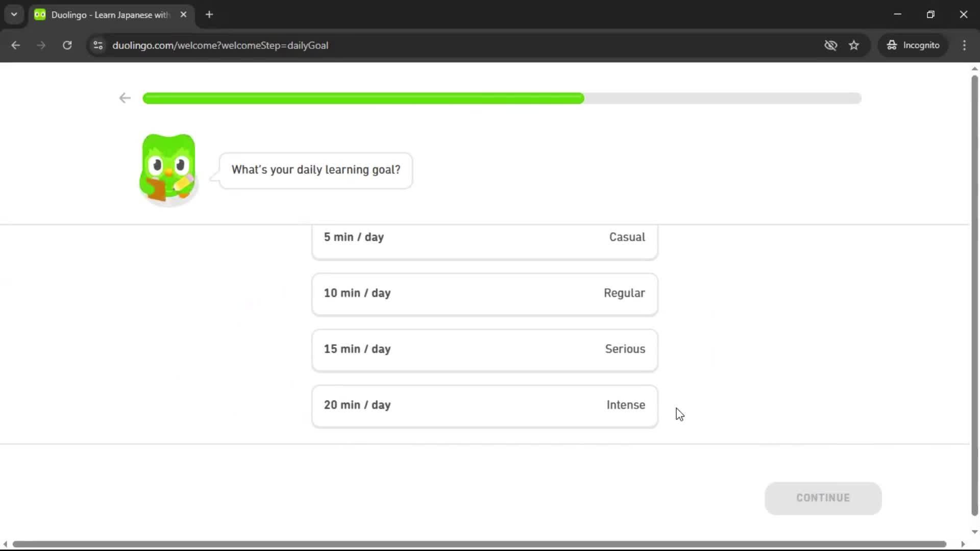The height and width of the screenshot is (551, 980).
Task: Open the browser tab search chevron
Action: point(14,14)
